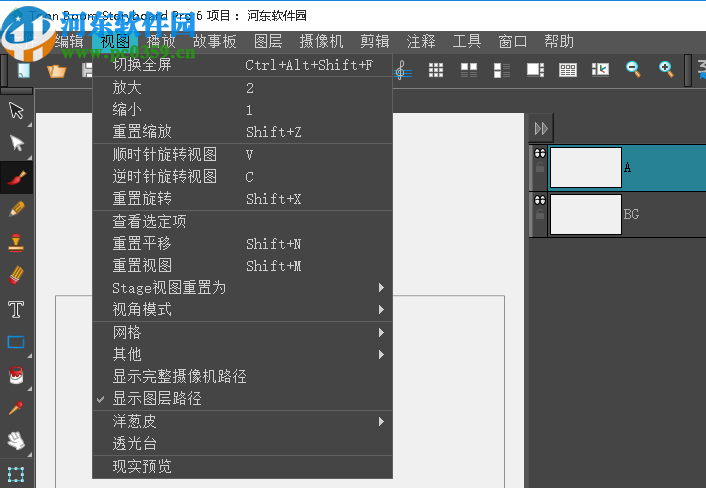Choose 逆时针旋转视图 menu entry
This screenshot has width=706, height=488.
(x=242, y=177)
